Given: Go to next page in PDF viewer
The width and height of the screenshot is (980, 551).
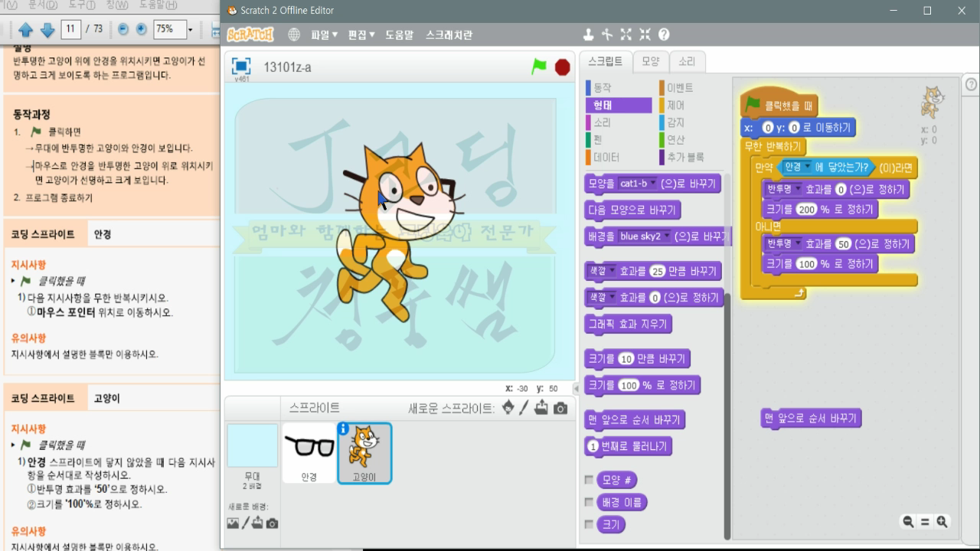Looking at the screenshot, I should [x=47, y=29].
